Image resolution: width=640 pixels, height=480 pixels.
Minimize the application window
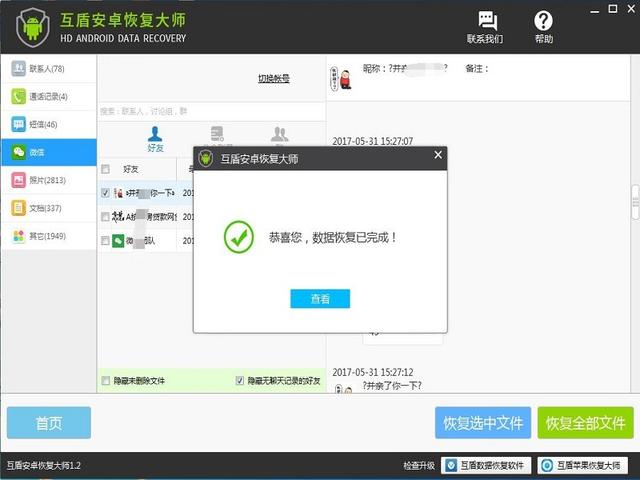click(595, 10)
